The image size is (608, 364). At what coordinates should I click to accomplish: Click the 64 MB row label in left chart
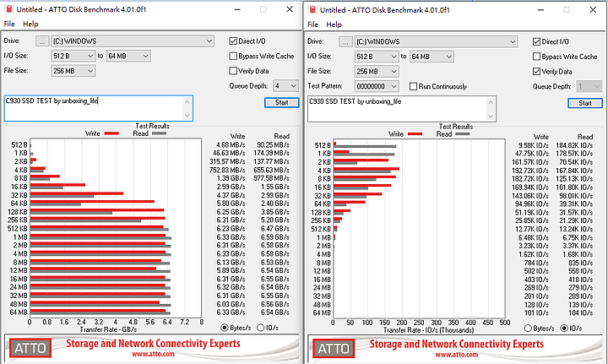19,312
